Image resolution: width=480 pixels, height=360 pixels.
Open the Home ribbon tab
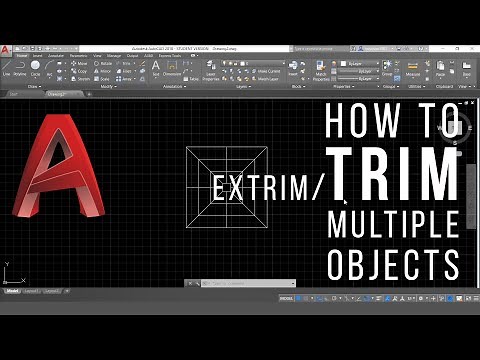pos(22,56)
